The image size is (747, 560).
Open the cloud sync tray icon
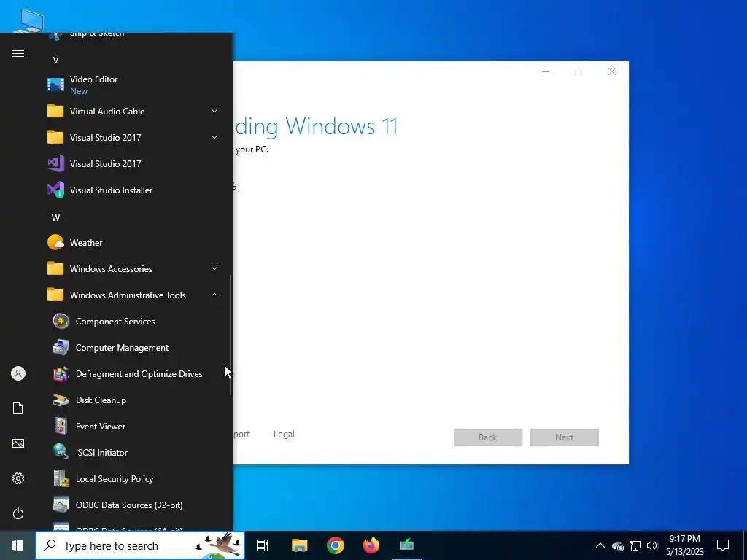coord(618,546)
